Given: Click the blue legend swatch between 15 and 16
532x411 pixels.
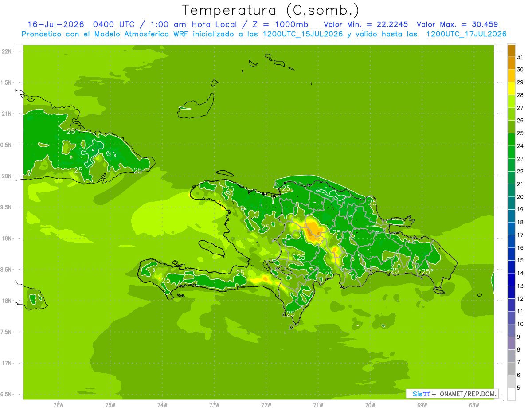Looking at the screenshot, I should 511,254.
